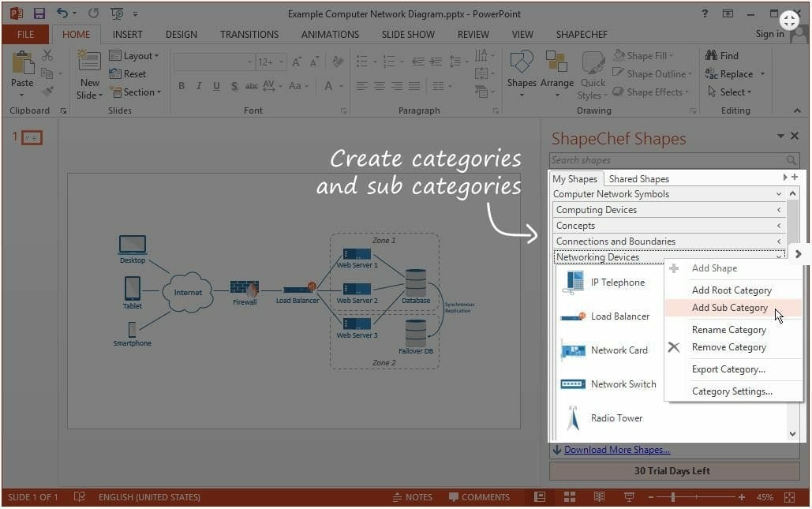Click the search magnifier in ShapeChef pane
This screenshot has height=509, width=812.
tap(791, 160)
